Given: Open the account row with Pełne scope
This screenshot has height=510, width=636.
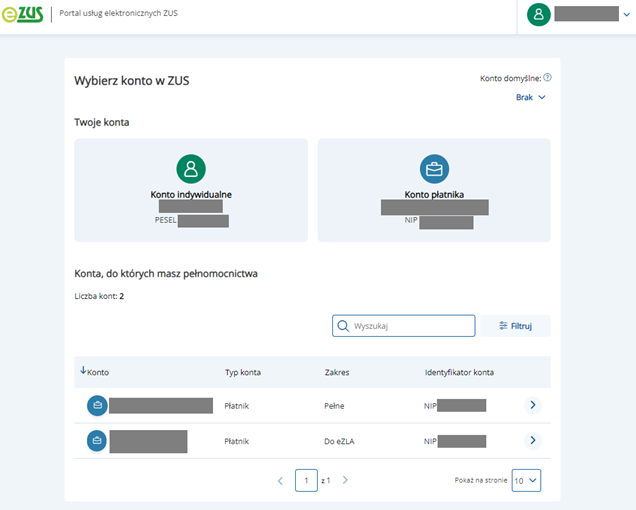Looking at the screenshot, I should click(x=312, y=405).
